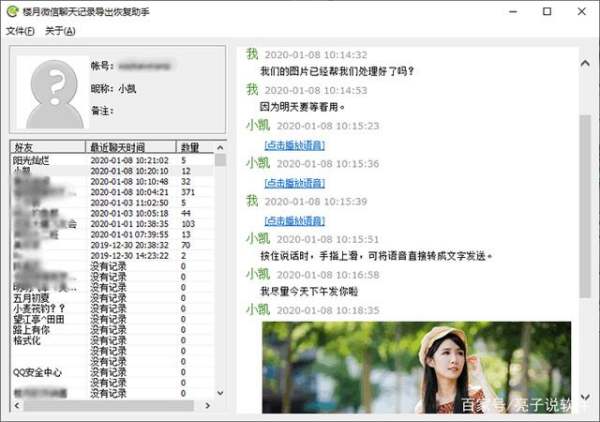Click friend list scroll right arrow

pos(207,405)
